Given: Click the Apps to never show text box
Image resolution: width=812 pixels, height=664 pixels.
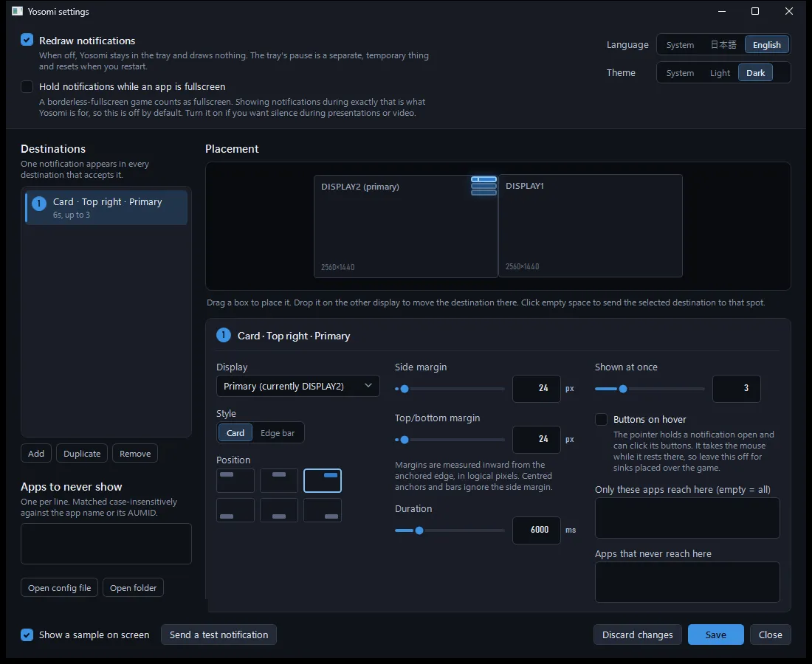Looking at the screenshot, I should coord(106,544).
